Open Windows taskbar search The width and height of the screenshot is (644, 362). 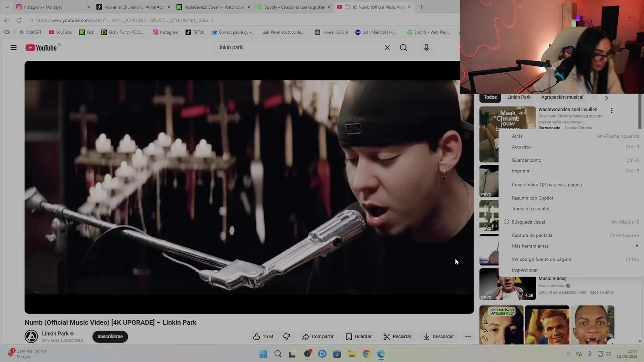278,354
